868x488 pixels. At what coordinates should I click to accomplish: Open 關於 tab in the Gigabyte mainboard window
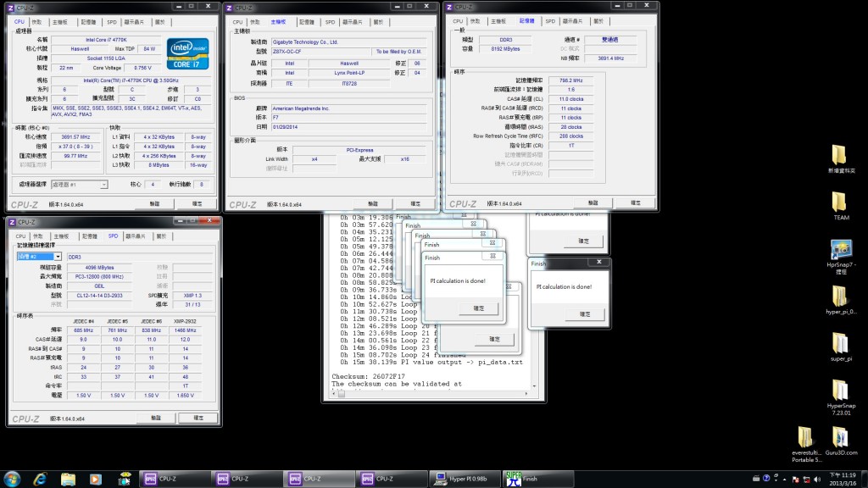pos(378,22)
